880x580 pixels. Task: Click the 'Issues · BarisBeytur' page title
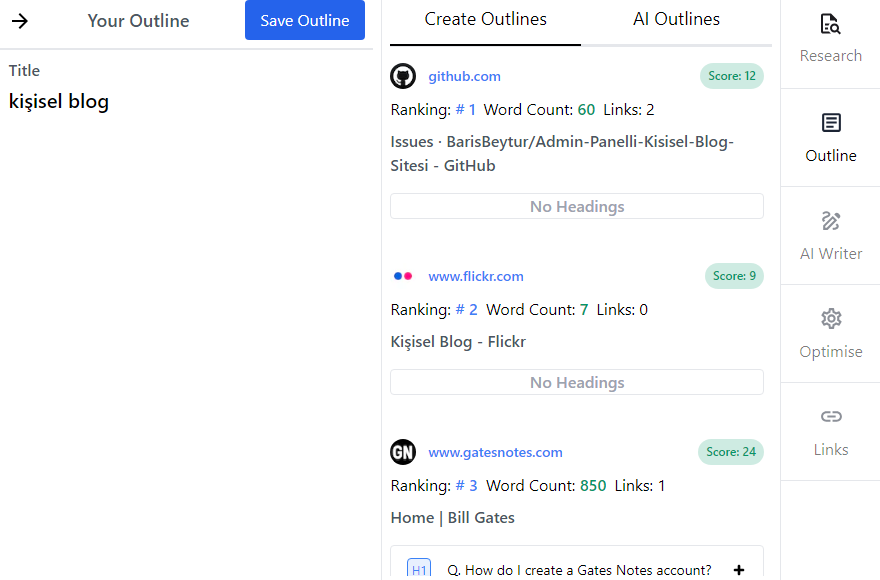point(562,153)
